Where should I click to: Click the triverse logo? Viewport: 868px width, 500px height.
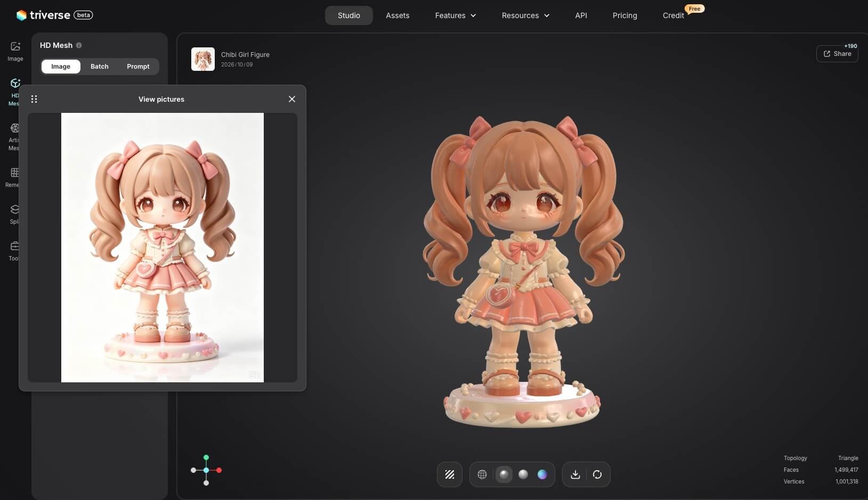point(43,15)
